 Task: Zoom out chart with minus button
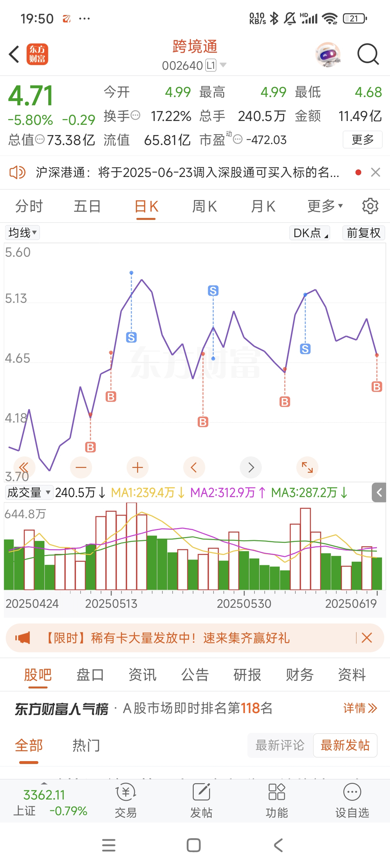81,467
